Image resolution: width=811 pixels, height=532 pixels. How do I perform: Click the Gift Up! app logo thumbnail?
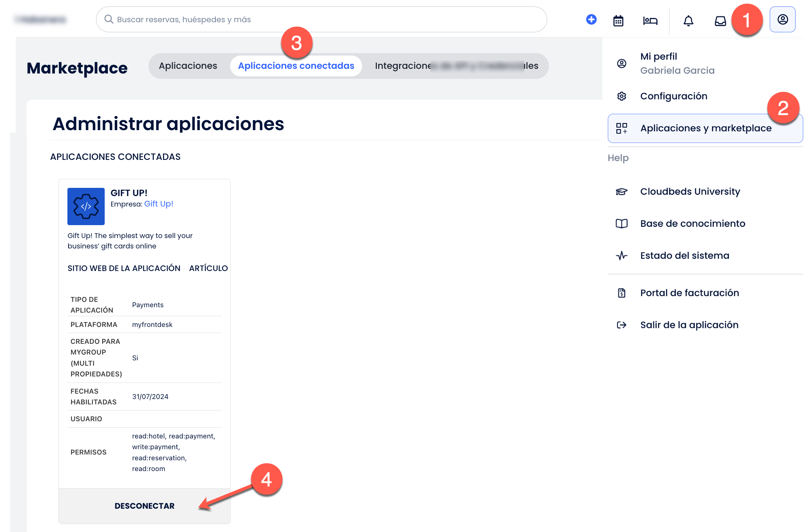(86, 206)
